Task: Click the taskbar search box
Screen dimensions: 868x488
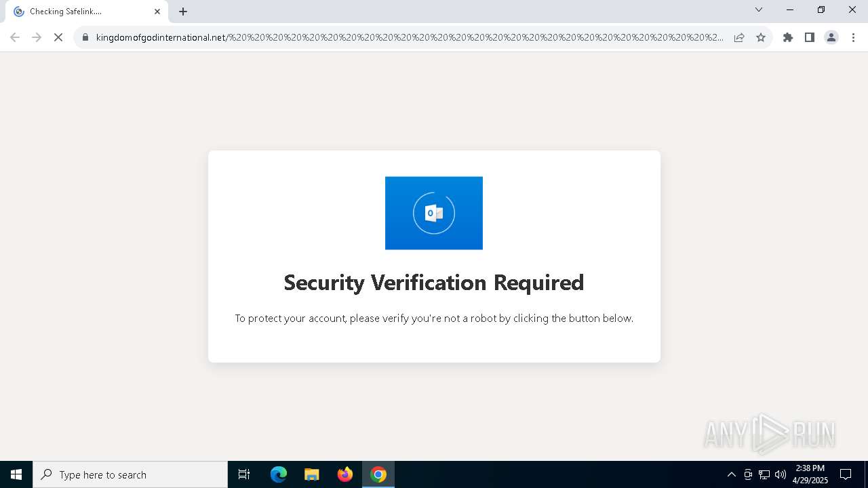Action: tap(130, 474)
